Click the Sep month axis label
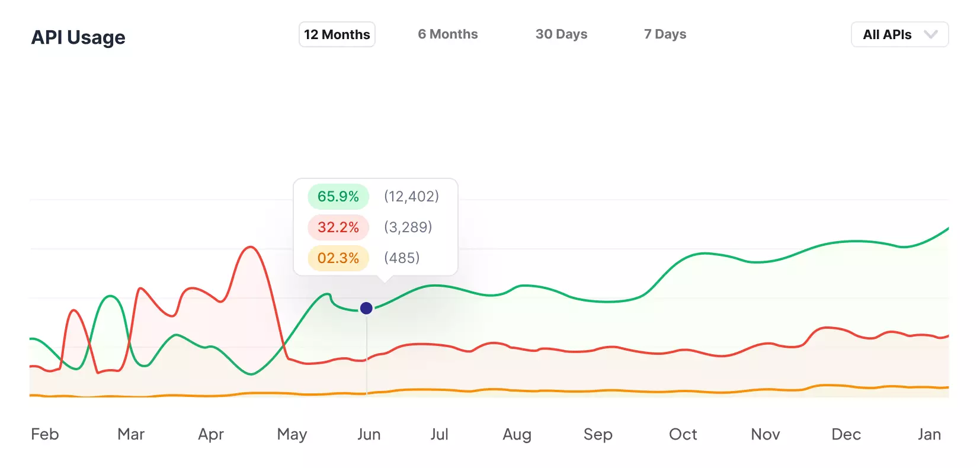 click(x=598, y=434)
